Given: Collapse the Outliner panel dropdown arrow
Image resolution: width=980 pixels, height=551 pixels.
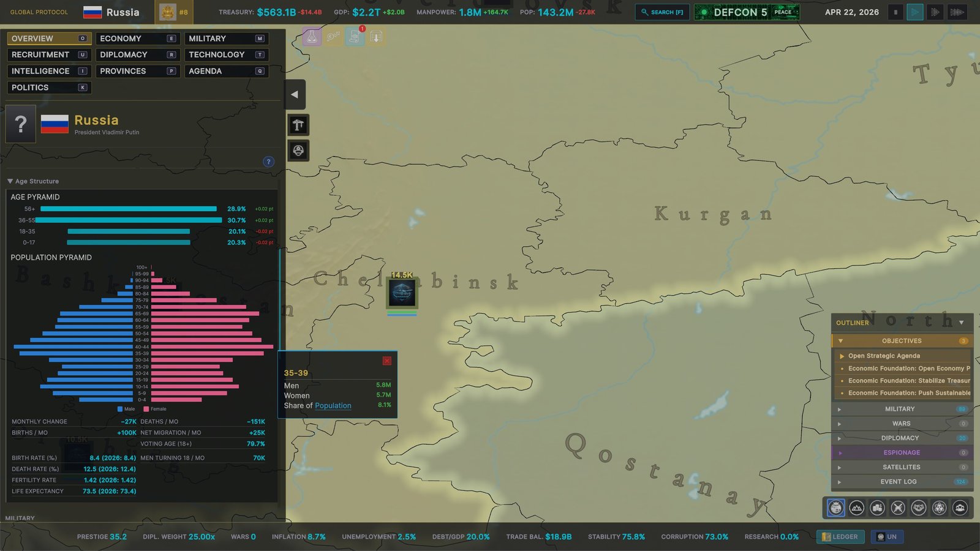Looking at the screenshot, I should 962,323.
